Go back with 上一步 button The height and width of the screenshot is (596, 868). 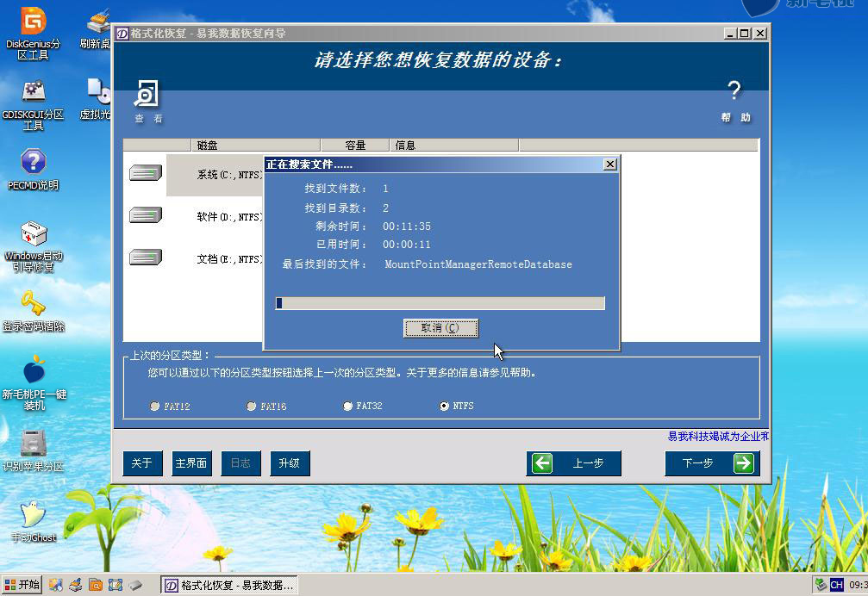pos(573,463)
